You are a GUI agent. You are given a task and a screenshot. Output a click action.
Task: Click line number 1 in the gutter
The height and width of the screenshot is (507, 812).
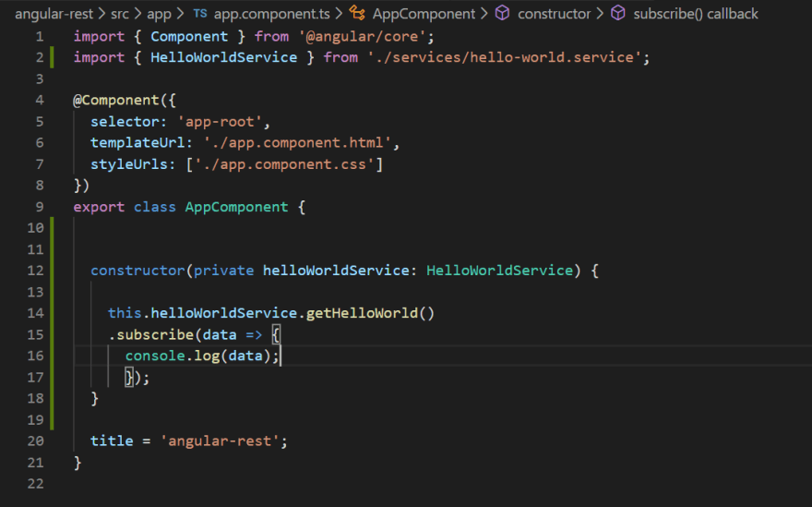pos(40,37)
